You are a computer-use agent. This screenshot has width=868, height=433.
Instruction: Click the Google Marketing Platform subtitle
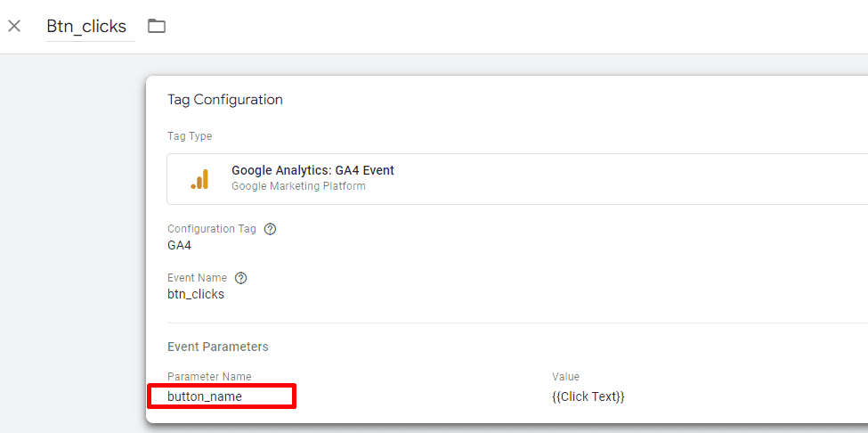298,186
